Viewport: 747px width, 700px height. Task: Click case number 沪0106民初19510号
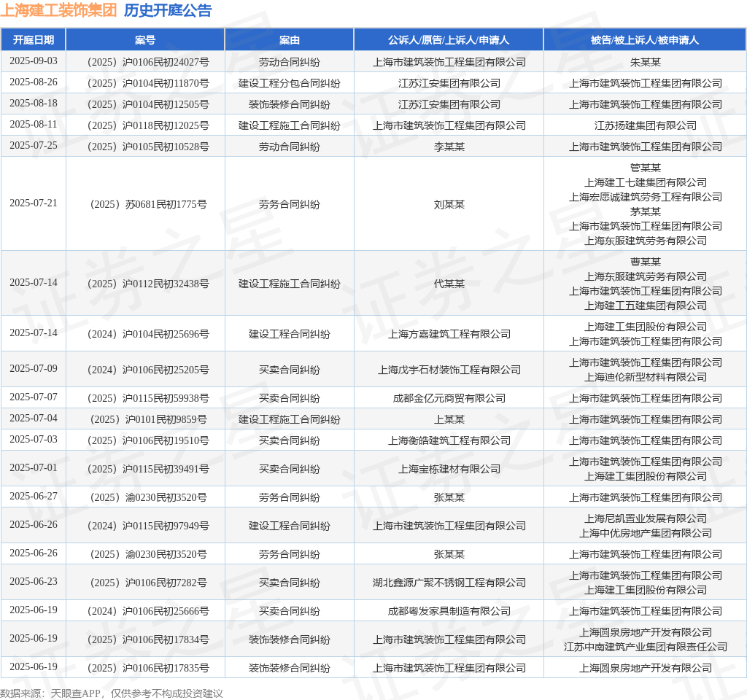click(148, 440)
